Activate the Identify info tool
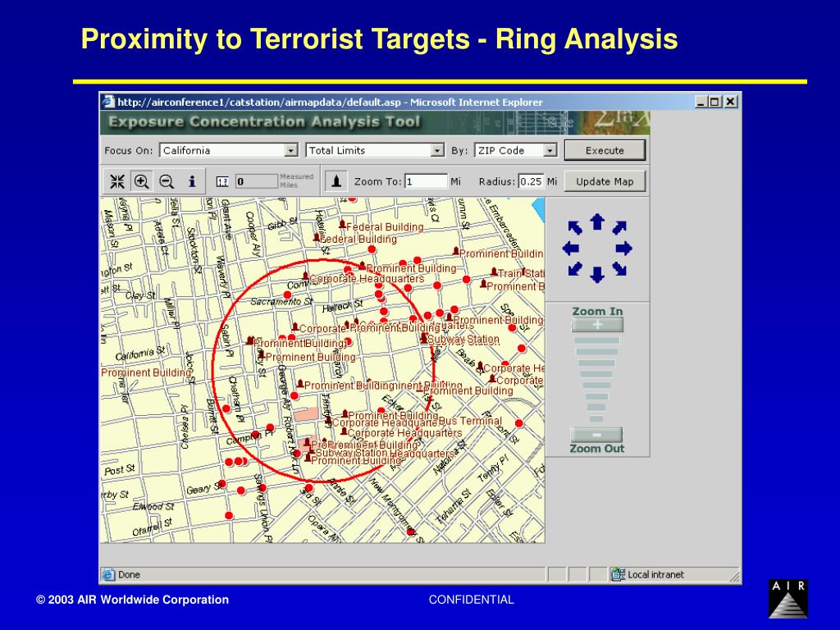This screenshot has width=840, height=630. [x=192, y=181]
